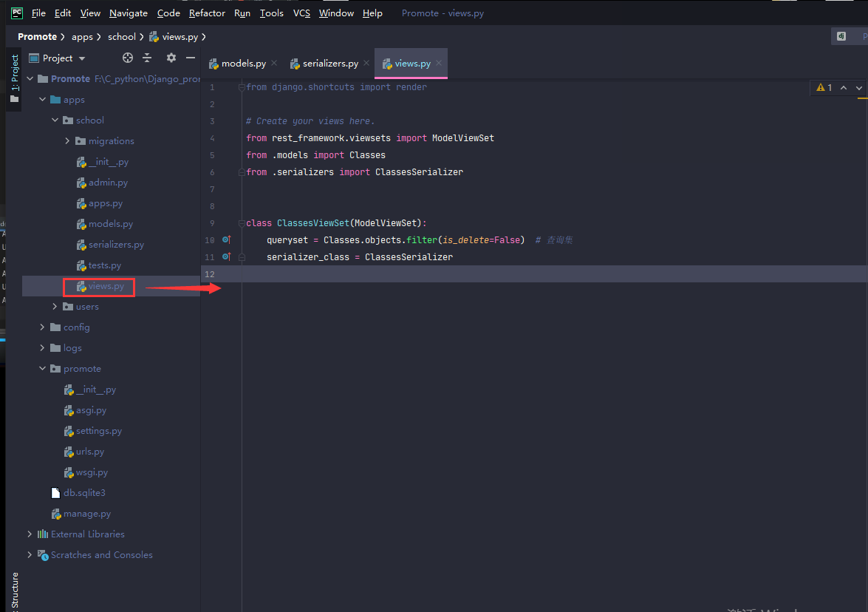Image resolution: width=868 pixels, height=612 pixels.
Task: Open the Refactor menu
Action: [x=207, y=13]
